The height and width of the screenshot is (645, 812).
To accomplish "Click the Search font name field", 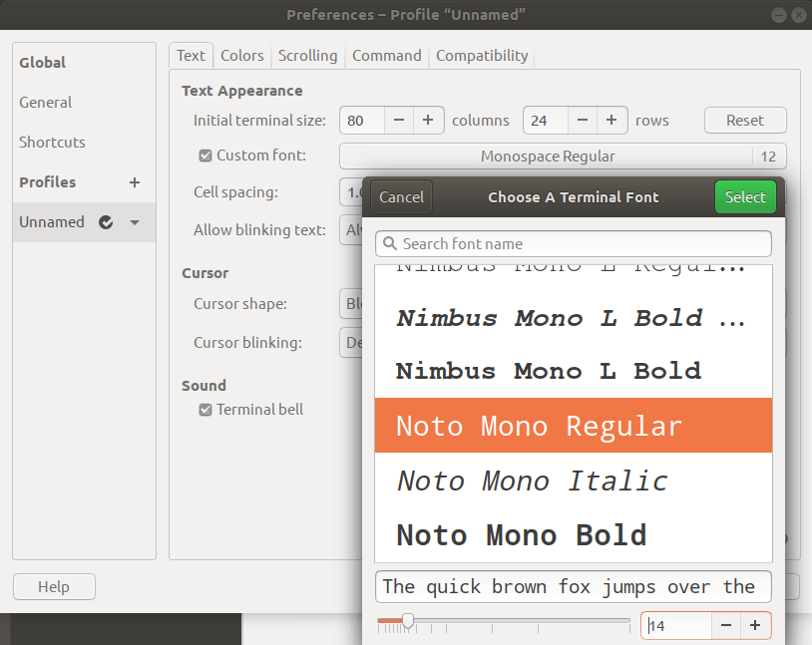I will click(x=574, y=244).
